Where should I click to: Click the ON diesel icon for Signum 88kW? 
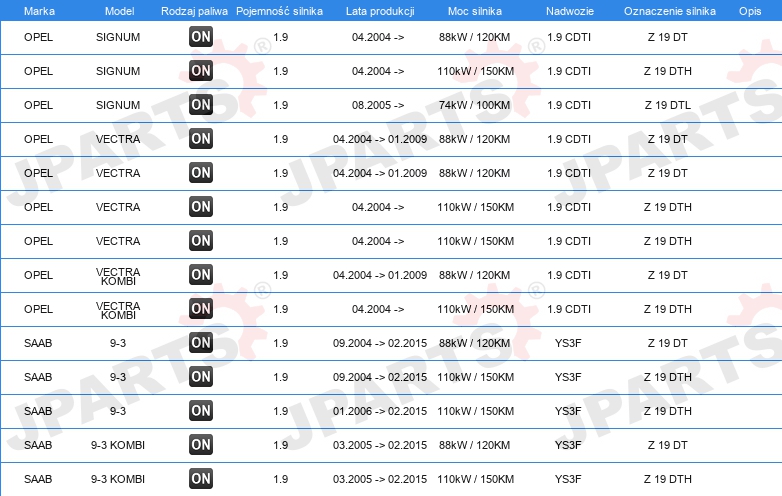click(201, 37)
